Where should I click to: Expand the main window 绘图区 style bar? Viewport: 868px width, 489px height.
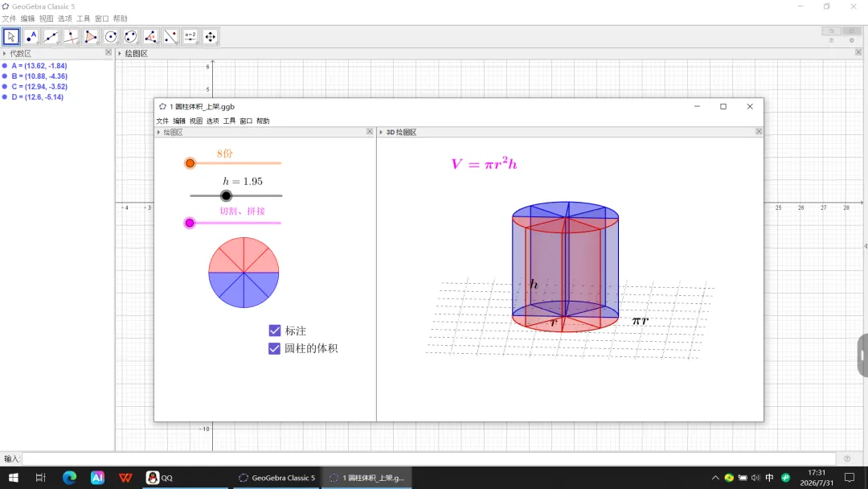120,53
